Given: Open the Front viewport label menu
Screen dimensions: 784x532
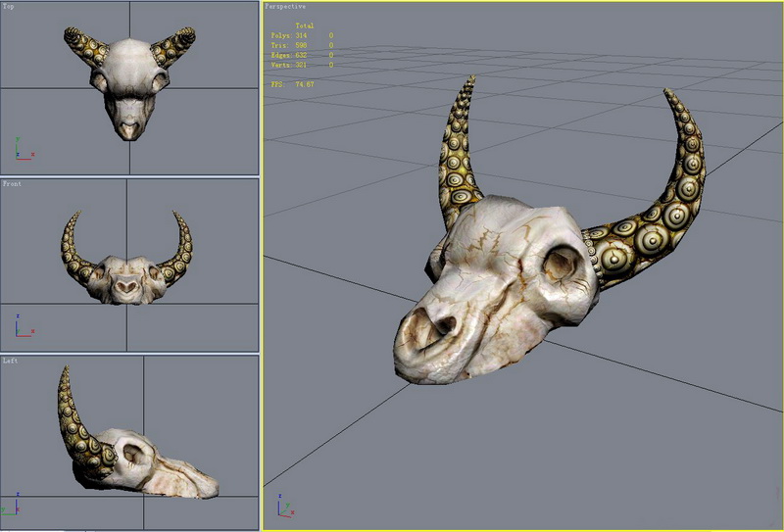Looking at the screenshot, I should point(12,184).
